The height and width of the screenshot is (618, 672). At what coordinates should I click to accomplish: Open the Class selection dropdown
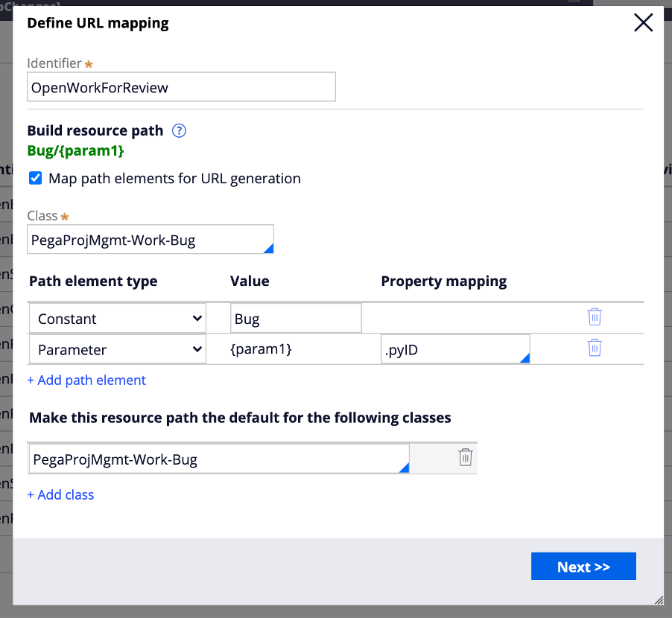pyautogui.click(x=149, y=239)
